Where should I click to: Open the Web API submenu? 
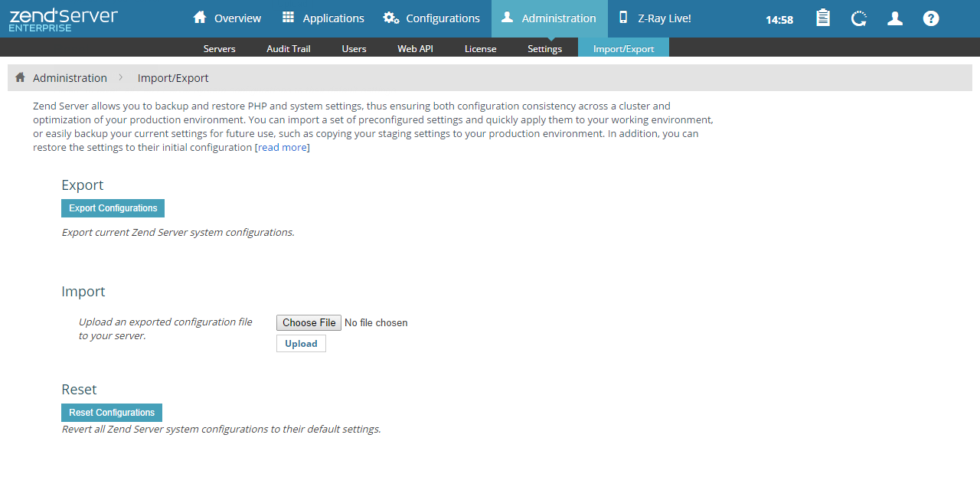(x=415, y=48)
